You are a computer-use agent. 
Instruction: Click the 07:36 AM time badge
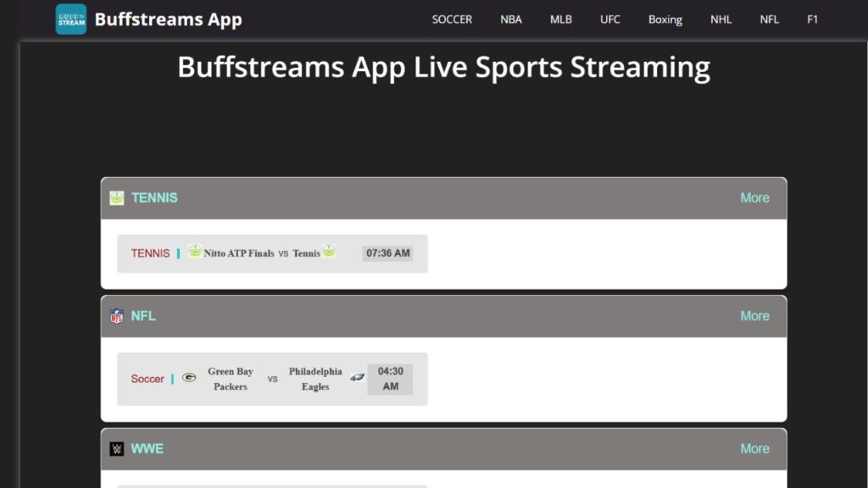(387, 252)
